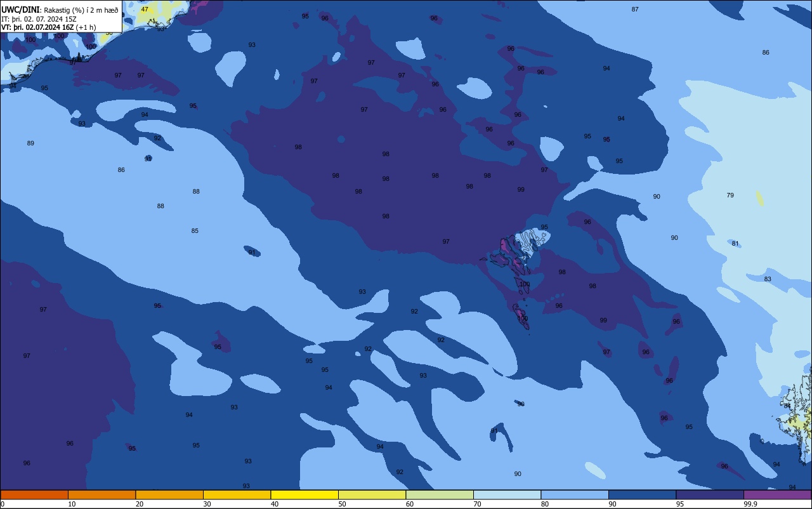Click the 'UWC/DINI' title text
This screenshot has height=509, width=812.
tap(20, 10)
